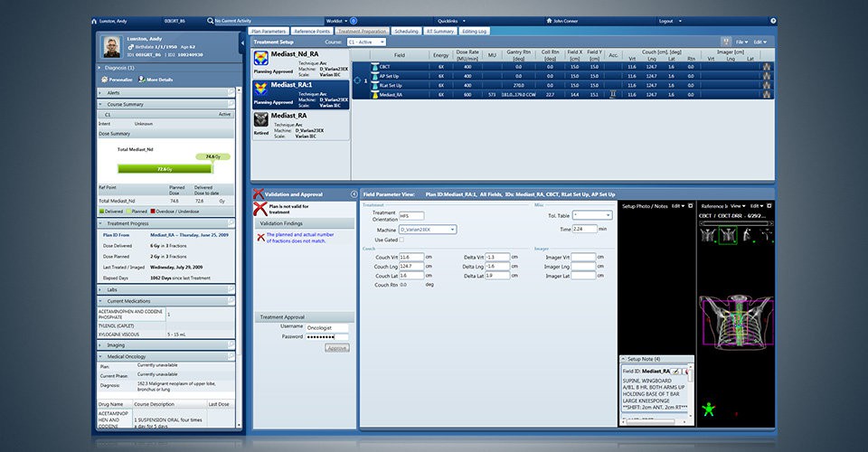This screenshot has width=868, height=452.
Task: Open the help icon at top right
Action: tap(773, 21)
